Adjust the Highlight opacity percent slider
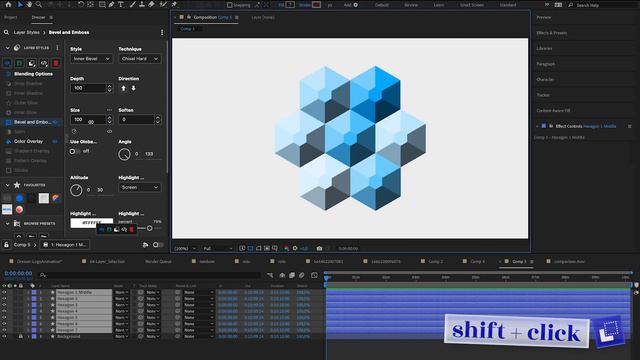 (149, 228)
